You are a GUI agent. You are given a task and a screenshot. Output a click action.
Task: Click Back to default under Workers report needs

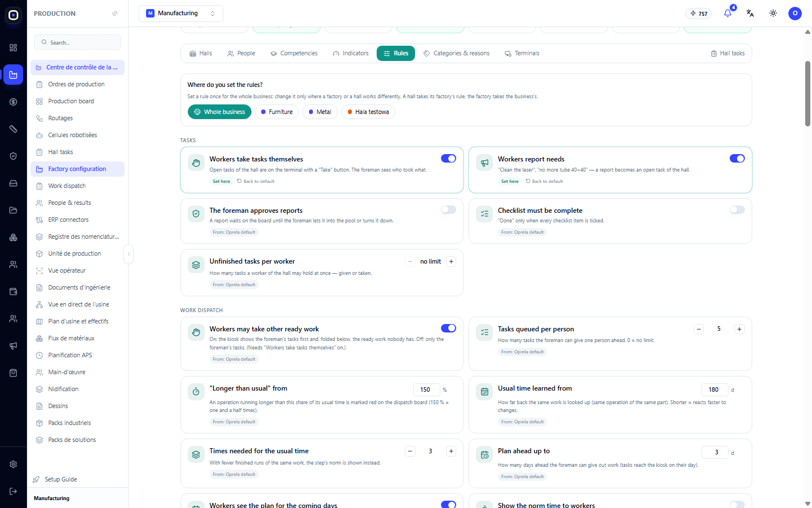tap(544, 181)
